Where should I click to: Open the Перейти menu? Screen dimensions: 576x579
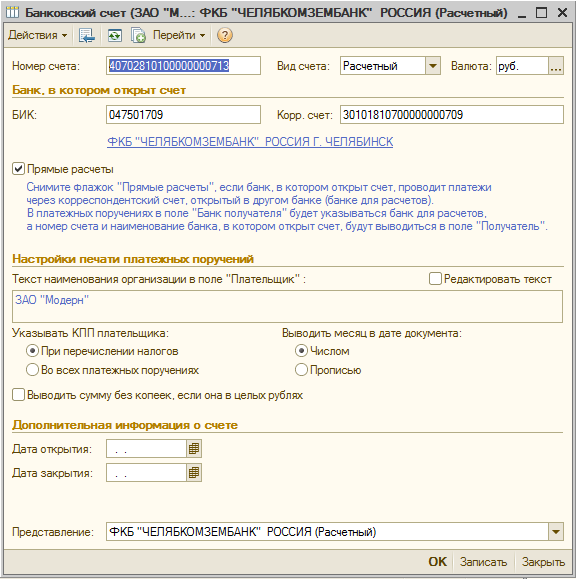click(x=179, y=35)
